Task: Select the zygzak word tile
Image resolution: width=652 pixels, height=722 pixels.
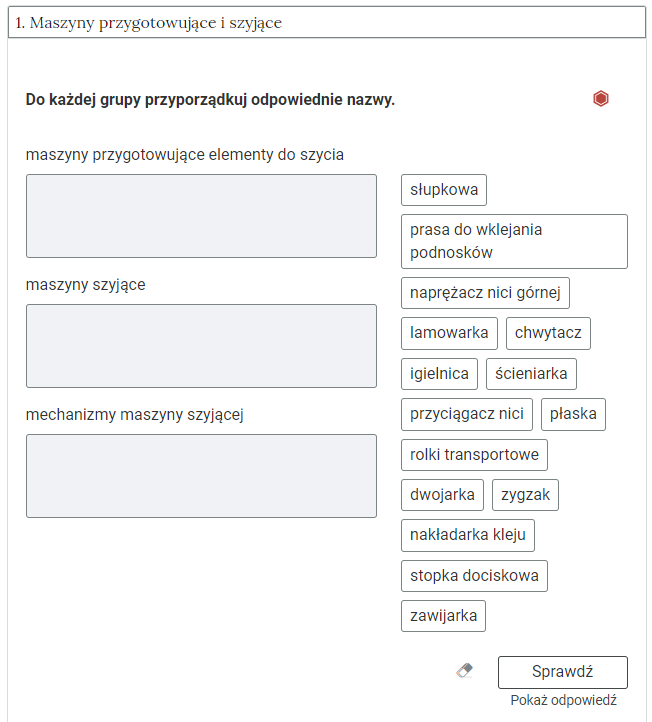Action: [x=525, y=495]
